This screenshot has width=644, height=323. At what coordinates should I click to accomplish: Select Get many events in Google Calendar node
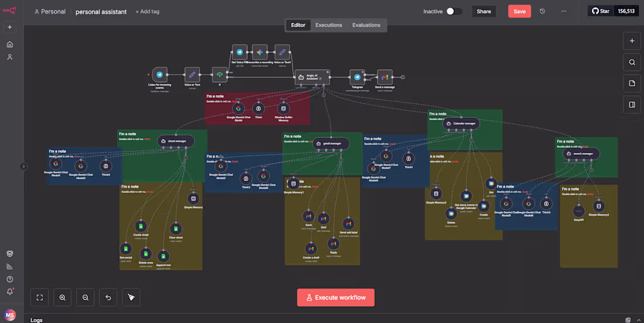click(x=466, y=196)
